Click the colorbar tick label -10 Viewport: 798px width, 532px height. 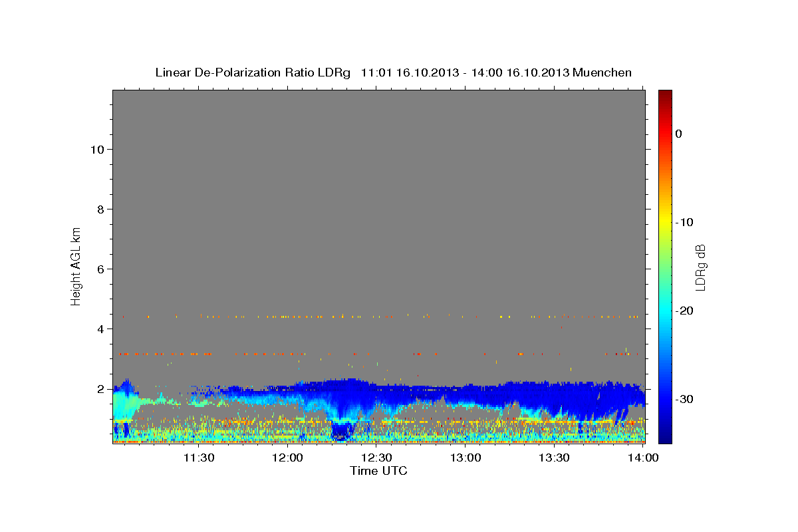pos(684,222)
